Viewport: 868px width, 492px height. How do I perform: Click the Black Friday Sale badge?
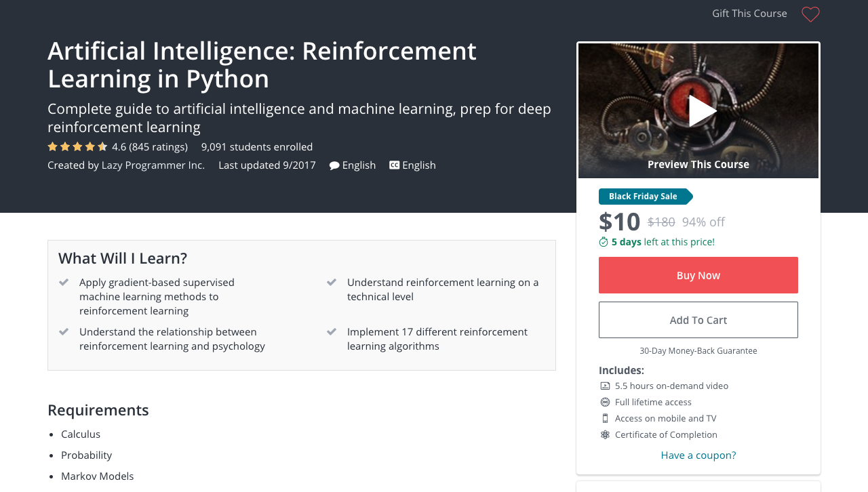643,196
